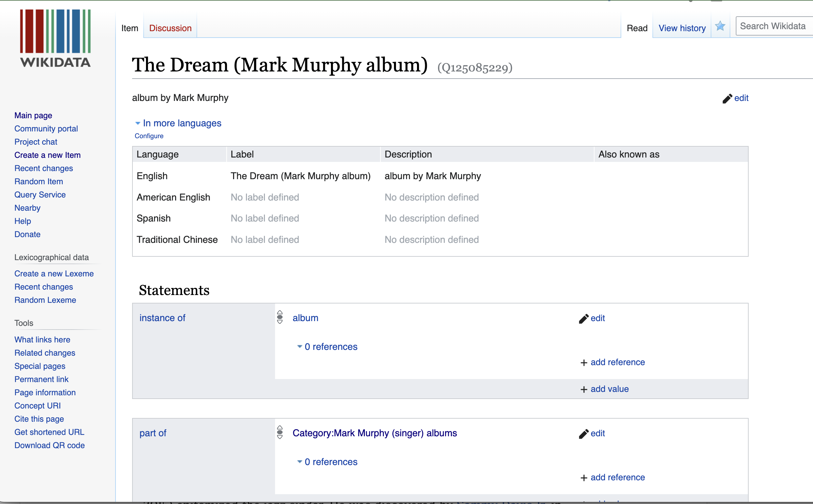Expand 0 references under album

327,347
